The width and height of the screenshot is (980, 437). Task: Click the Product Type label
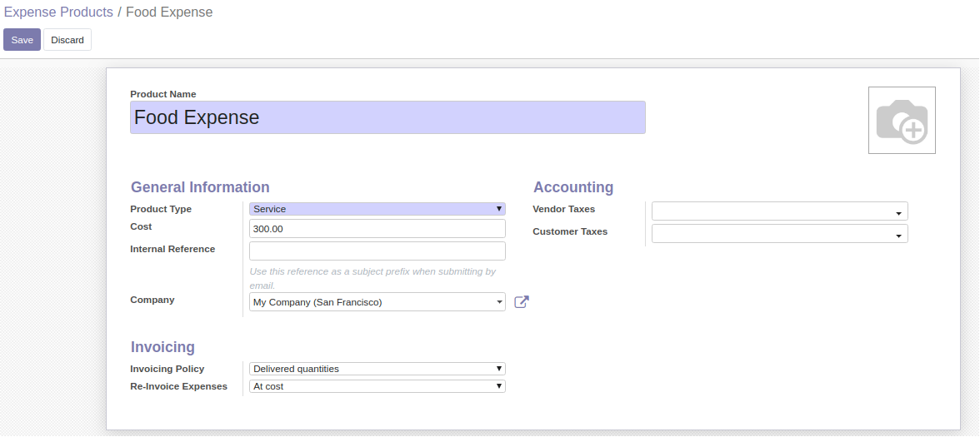tap(161, 209)
